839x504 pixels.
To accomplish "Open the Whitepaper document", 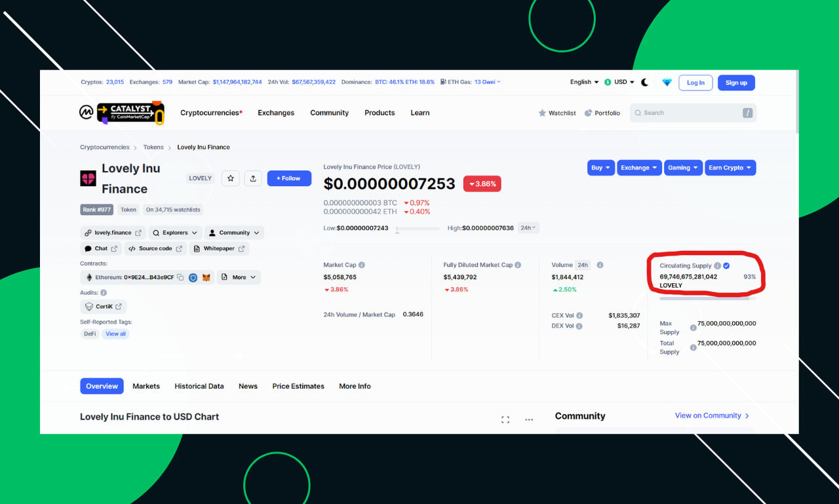I will [x=219, y=248].
